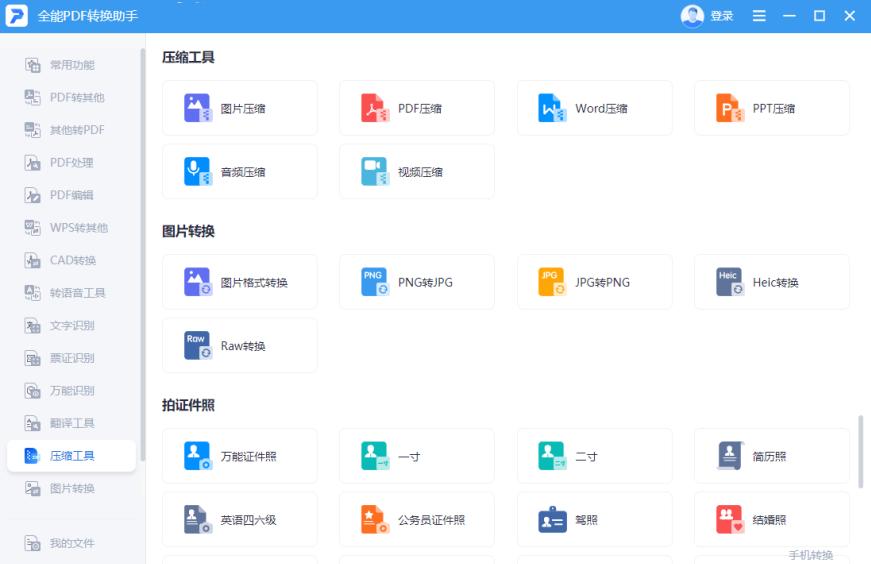Open the Heic转换 converter

point(771,282)
